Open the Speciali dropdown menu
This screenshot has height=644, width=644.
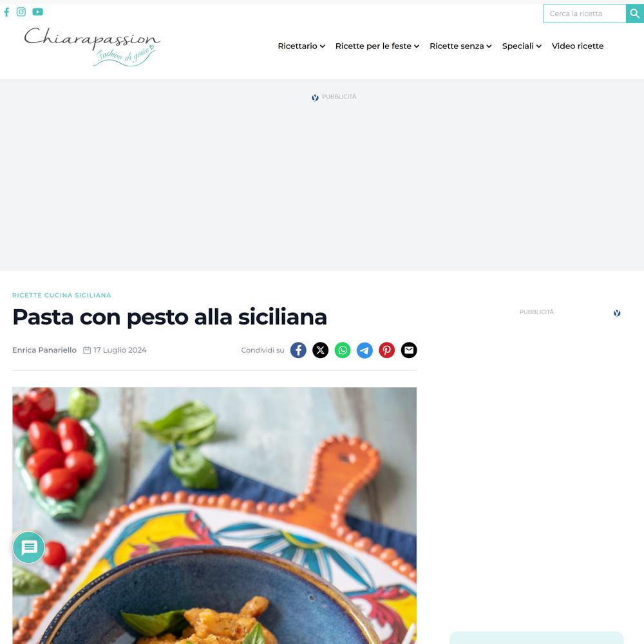522,46
